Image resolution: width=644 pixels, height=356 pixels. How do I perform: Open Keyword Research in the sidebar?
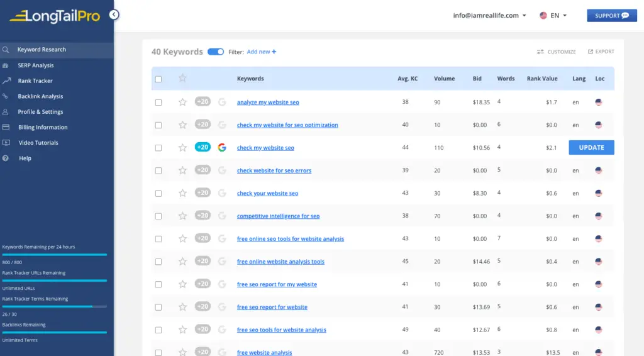(57, 50)
